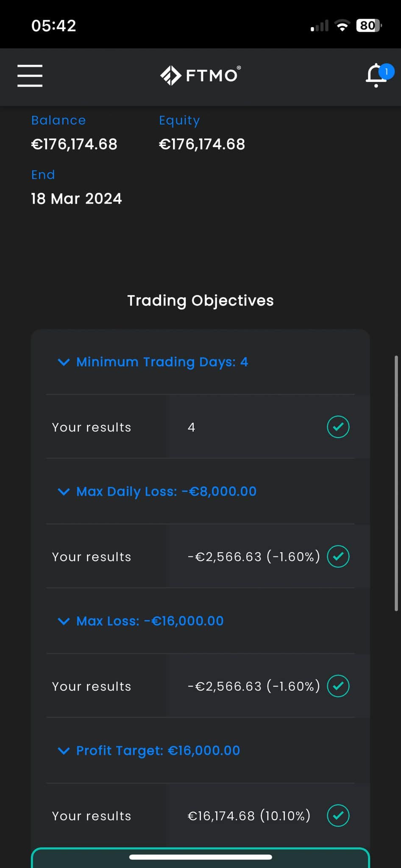The height and width of the screenshot is (868, 401).
Task: Click checkmark icon for Profit Target result
Action: (338, 815)
